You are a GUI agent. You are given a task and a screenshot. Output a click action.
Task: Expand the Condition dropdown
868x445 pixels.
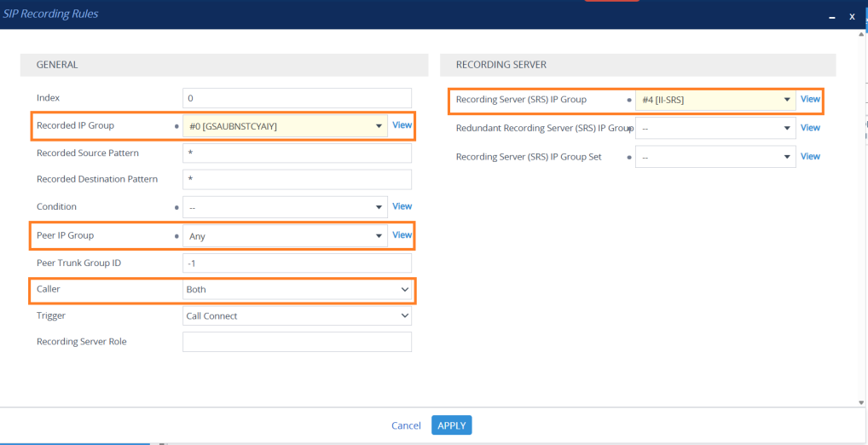coord(285,207)
